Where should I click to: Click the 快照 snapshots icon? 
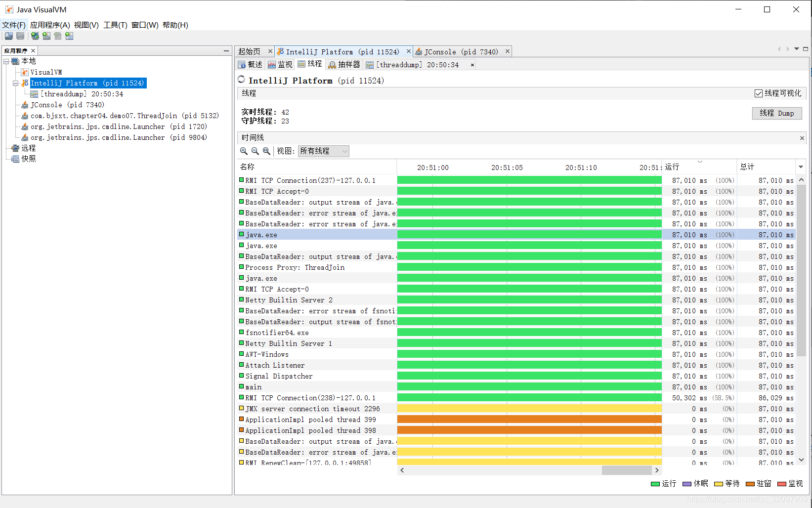click(x=15, y=159)
